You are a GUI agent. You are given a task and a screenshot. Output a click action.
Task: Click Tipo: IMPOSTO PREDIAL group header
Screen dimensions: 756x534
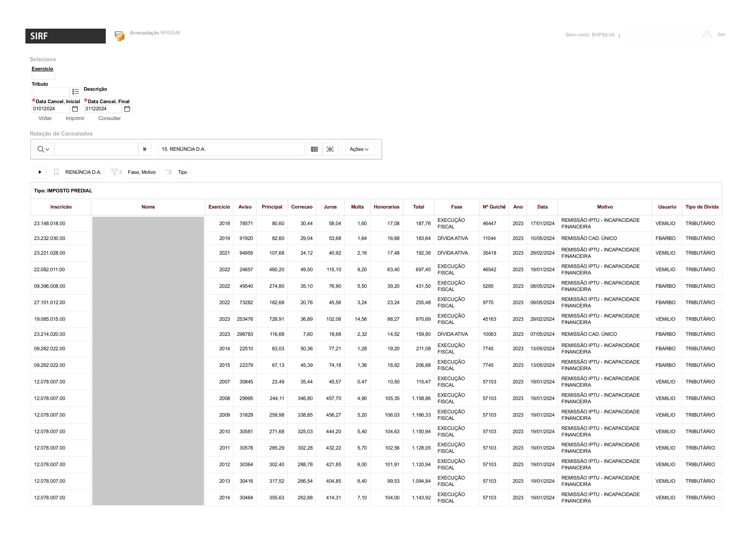point(63,191)
